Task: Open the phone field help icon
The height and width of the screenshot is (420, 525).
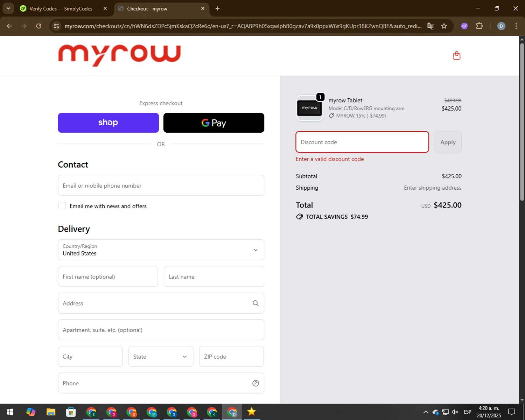Action: 255,383
